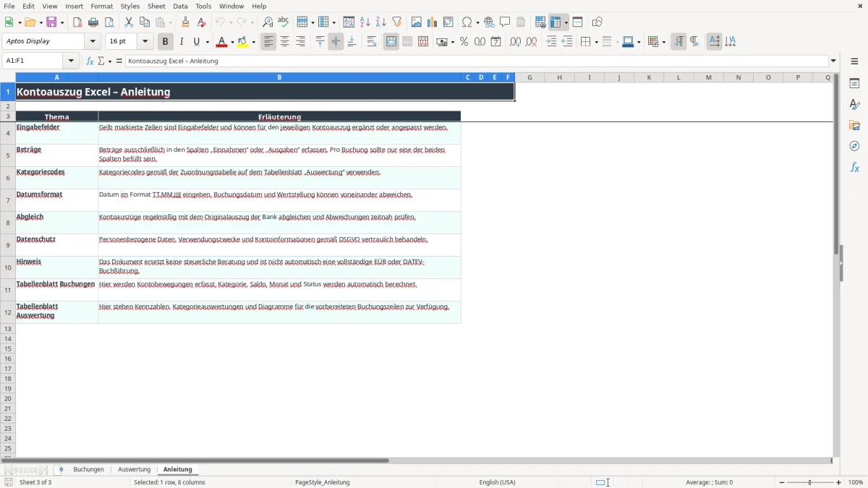Click the Insert Comment icon
This screenshot has height=488, width=868.
(505, 22)
